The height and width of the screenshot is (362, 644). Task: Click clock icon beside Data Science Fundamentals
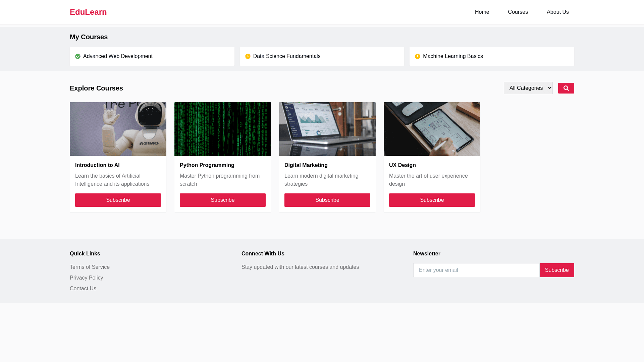pos(248,56)
